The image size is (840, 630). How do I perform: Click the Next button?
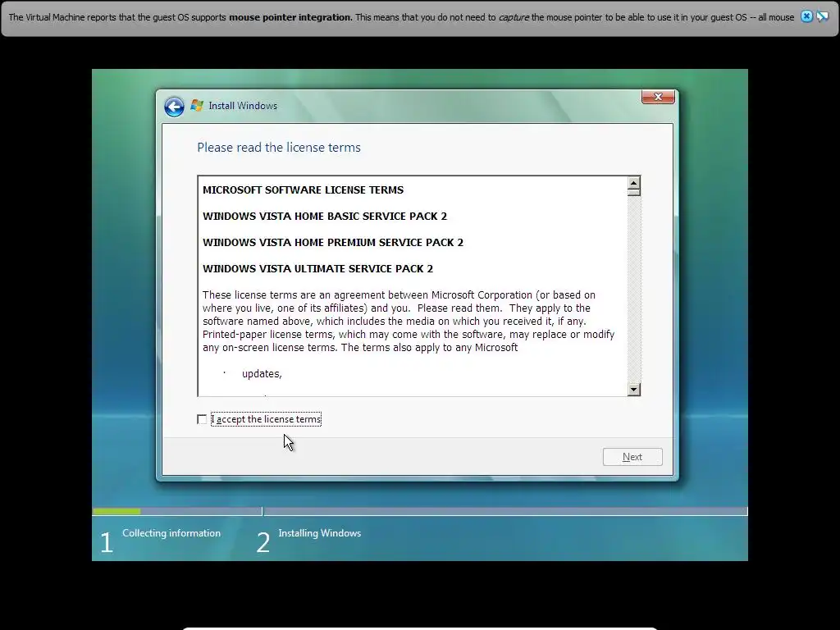(x=632, y=457)
